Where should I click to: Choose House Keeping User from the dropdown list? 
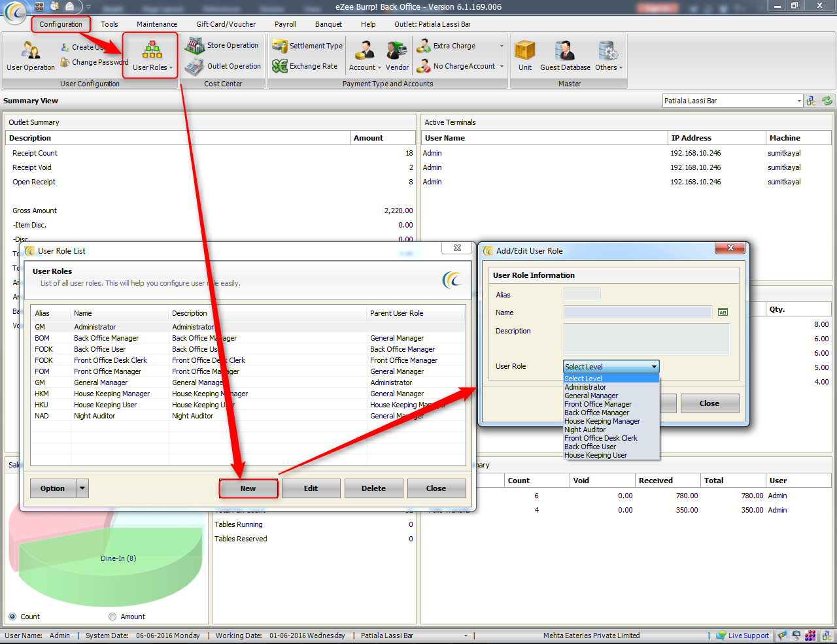click(611, 455)
